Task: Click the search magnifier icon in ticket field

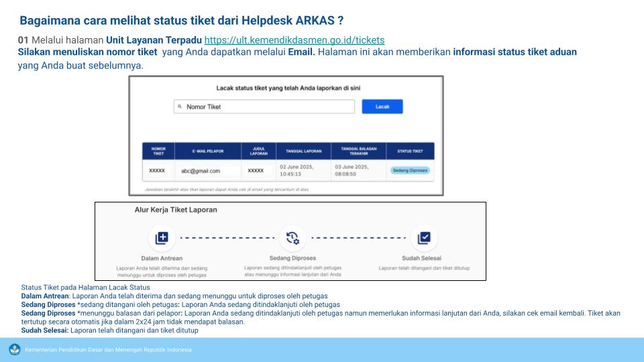Action: point(180,107)
